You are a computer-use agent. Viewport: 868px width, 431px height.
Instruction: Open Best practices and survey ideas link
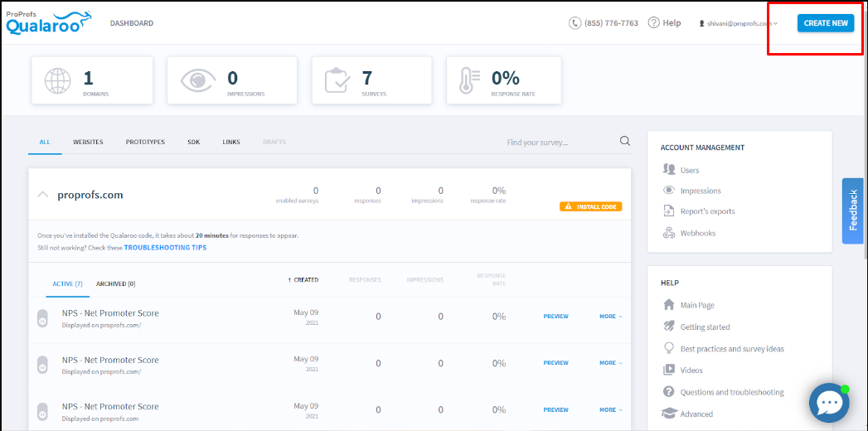point(732,349)
